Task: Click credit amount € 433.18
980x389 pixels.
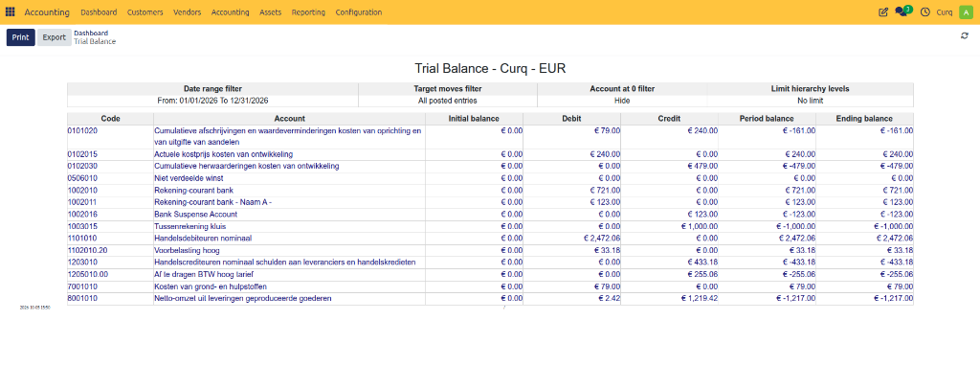Action: click(x=702, y=262)
